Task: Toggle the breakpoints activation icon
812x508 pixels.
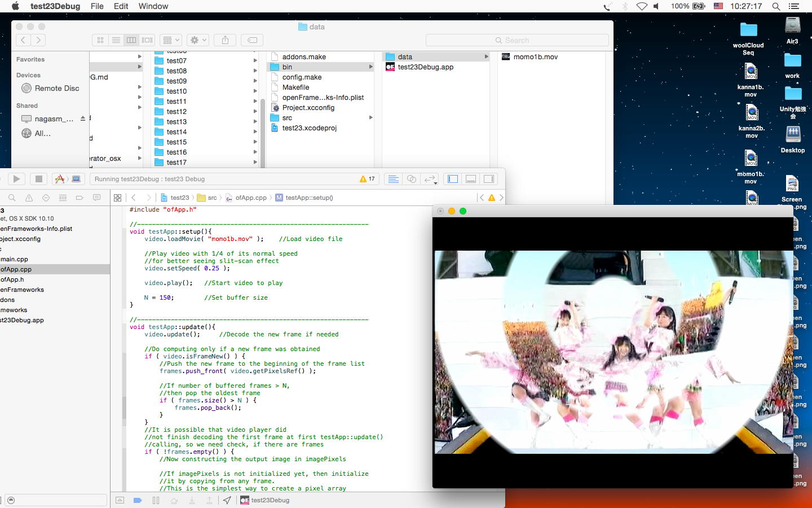Action: 137,500
